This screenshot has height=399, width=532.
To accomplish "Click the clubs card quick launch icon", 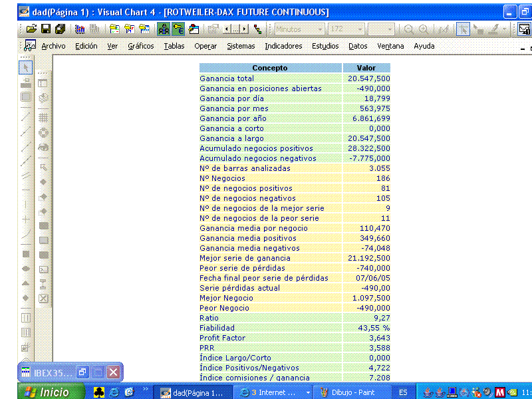I will click(x=98, y=392).
